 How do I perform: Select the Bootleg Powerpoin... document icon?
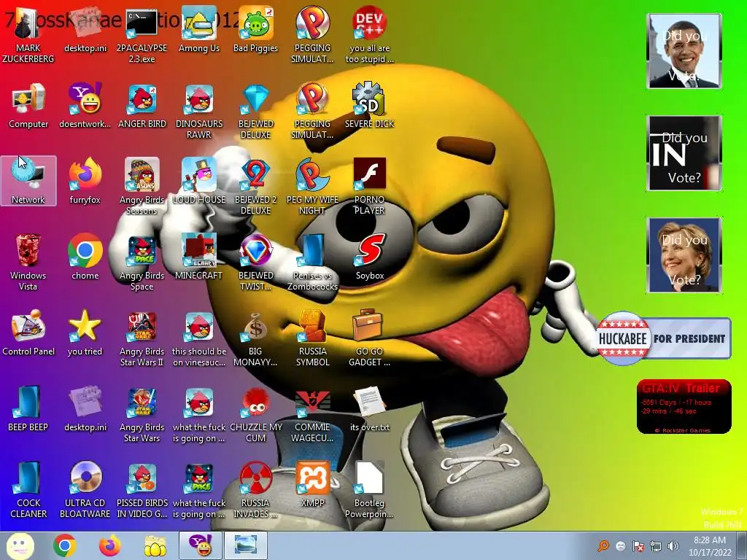(369, 489)
